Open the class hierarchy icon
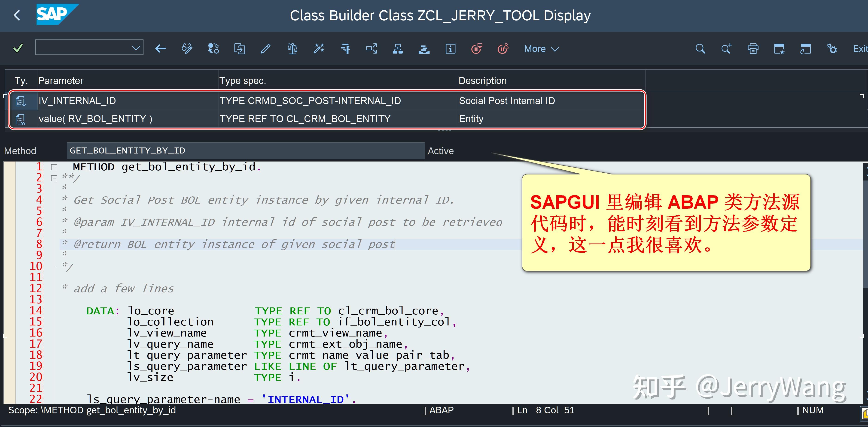This screenshot has height=427, width=868. pos(398,49)
